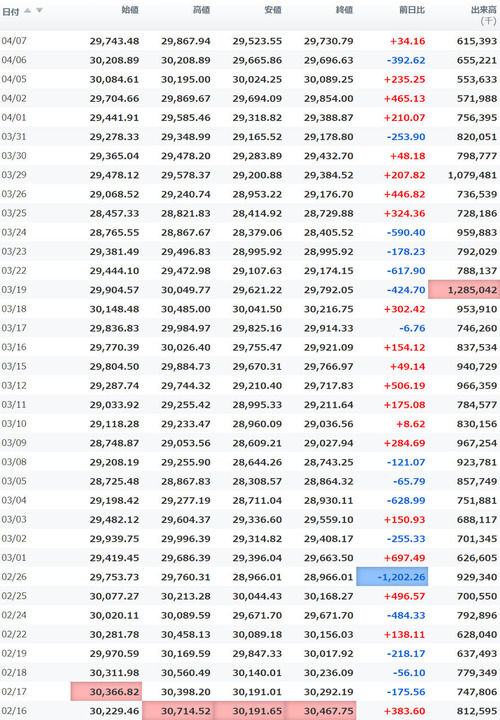Image resolution: width=500 pixels, height=720 pixels.
Task: Select opening price 29,743.48
Action: coord(114,41)
